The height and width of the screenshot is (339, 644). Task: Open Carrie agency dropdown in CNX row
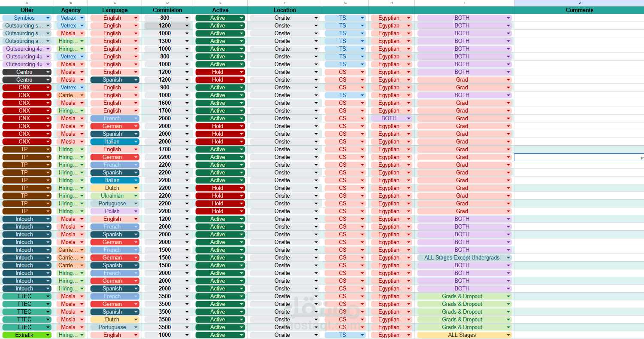point(71,95)
